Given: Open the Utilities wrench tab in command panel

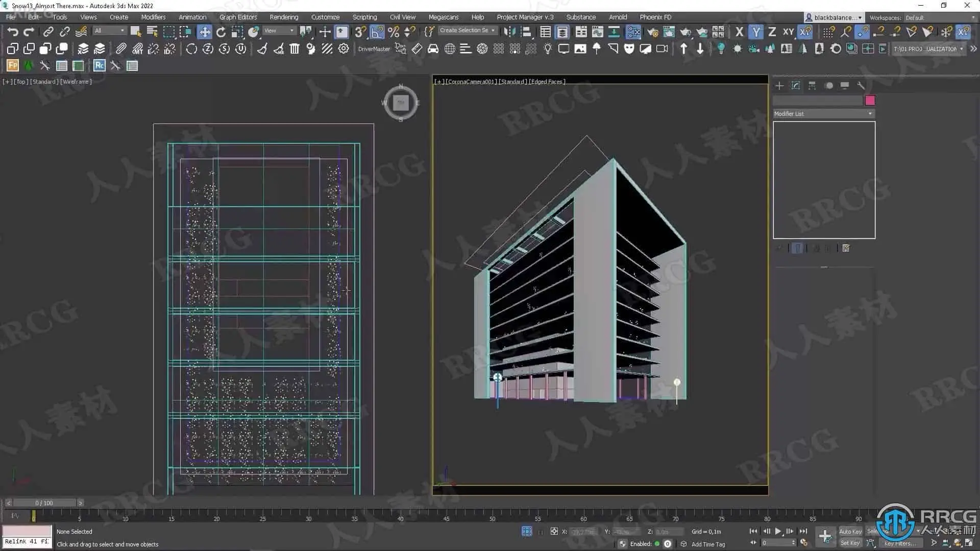Looking at the screenshot, I should [861, 86].
